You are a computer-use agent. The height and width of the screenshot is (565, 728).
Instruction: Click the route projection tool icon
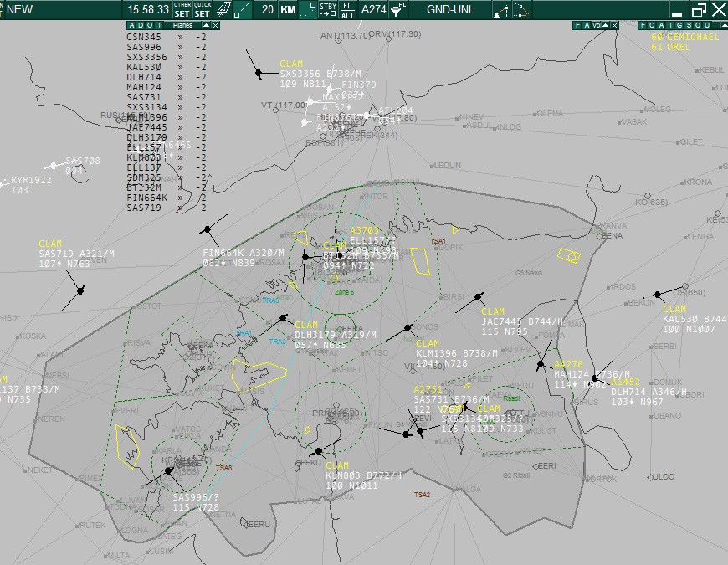(x=501, y=10)
